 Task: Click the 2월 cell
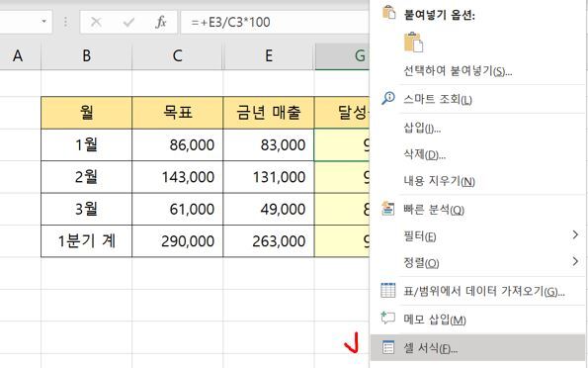87,177
